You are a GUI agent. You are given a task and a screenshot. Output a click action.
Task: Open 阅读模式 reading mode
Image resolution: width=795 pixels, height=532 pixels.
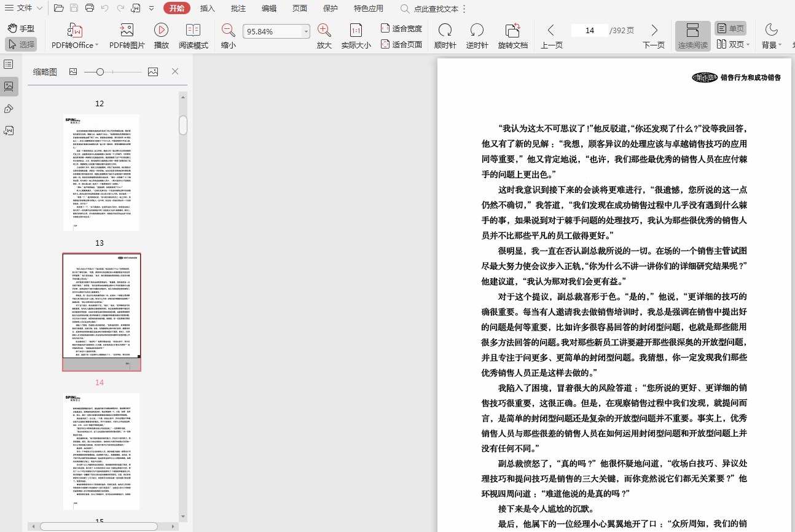tap(194, 30)
